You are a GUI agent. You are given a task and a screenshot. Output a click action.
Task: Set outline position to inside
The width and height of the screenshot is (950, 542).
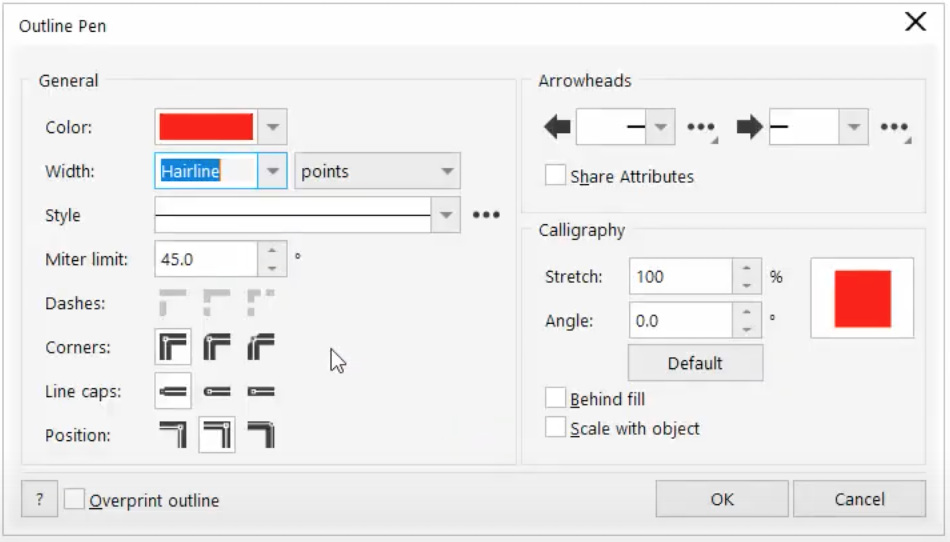point(261,435)
